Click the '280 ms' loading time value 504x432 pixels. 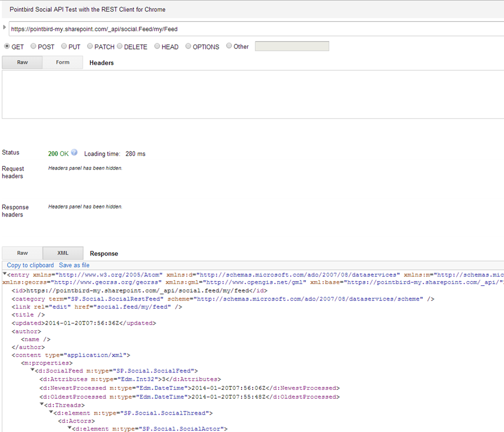tap(135, 154)
